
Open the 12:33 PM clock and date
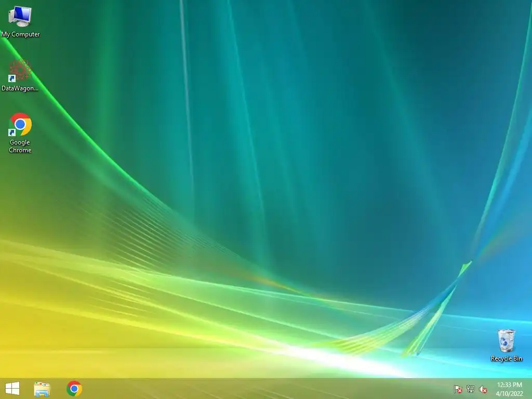coord(509,389)
